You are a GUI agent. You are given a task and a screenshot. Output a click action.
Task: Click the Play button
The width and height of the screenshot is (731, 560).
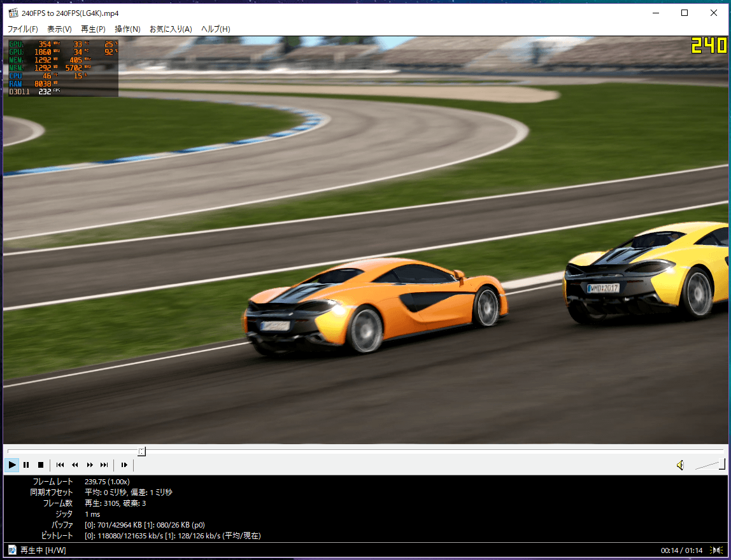pos(12,465)
